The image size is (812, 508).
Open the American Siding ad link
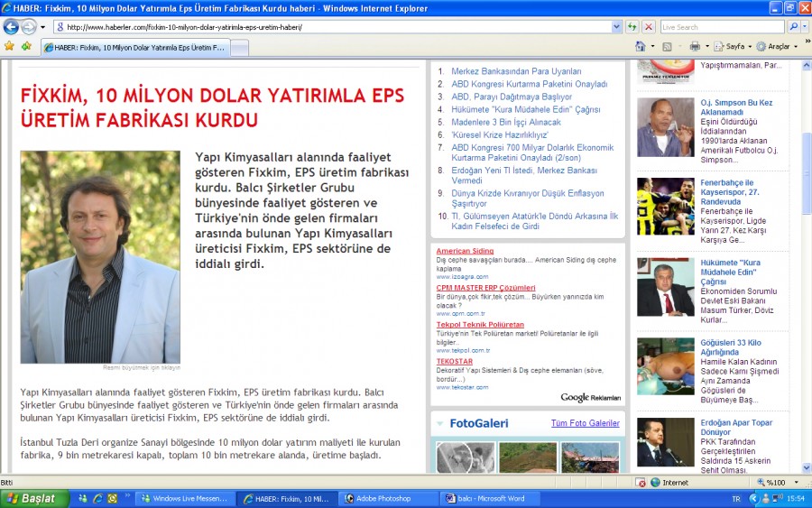465,251
